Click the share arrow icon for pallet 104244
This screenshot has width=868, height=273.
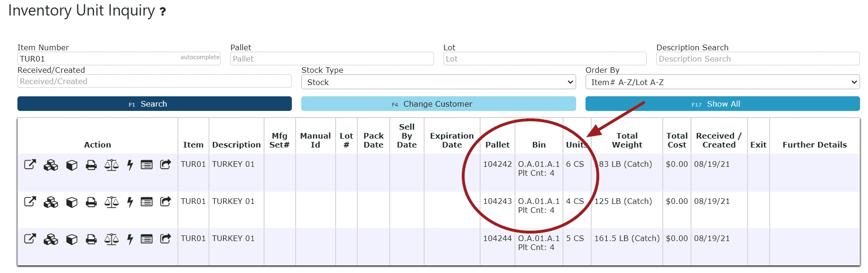(166, 239)
